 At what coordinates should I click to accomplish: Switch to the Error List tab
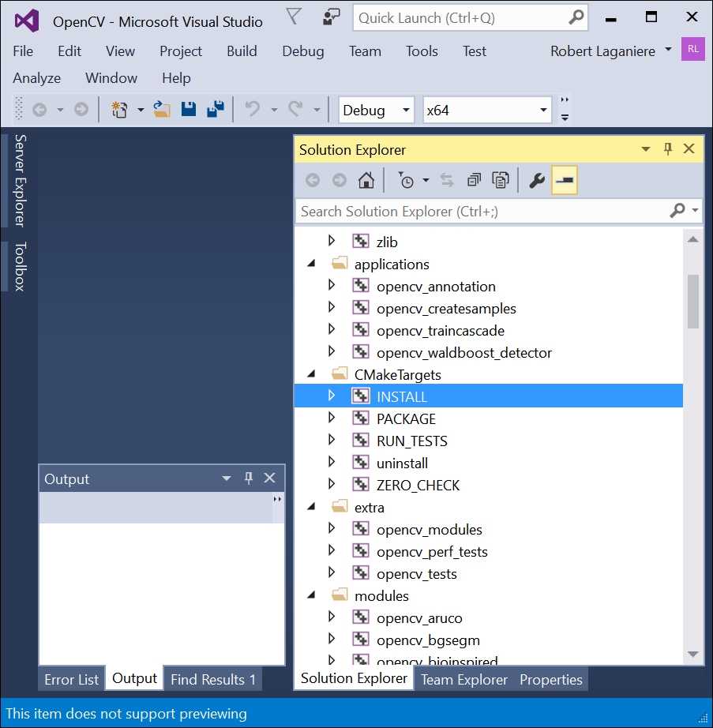[x=72, y=679]
